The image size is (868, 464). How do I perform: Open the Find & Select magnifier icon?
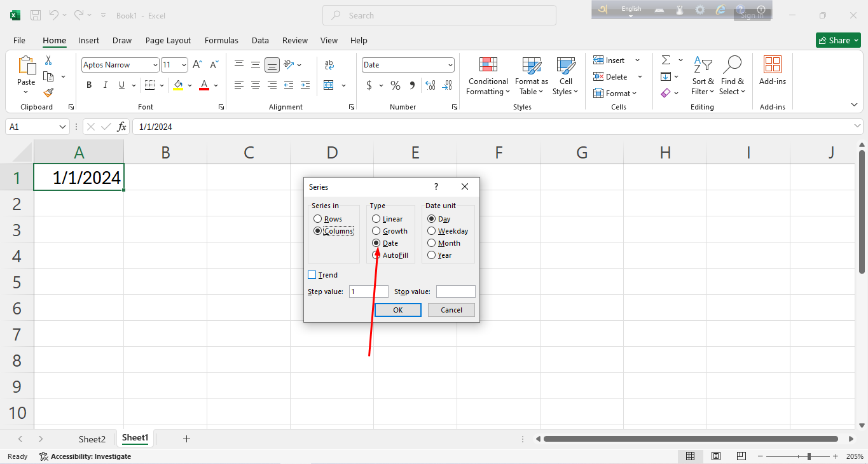click(732, 65)
